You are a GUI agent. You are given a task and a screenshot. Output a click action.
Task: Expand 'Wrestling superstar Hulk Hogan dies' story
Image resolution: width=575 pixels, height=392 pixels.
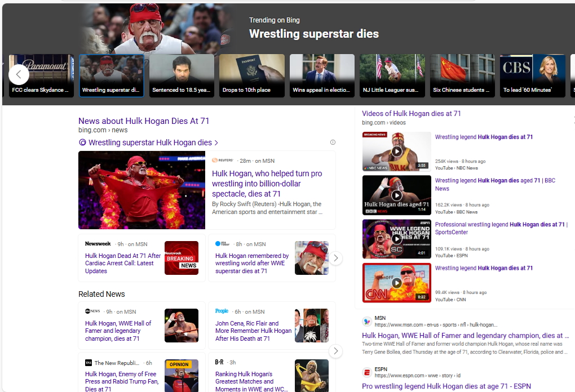point(153,142)
